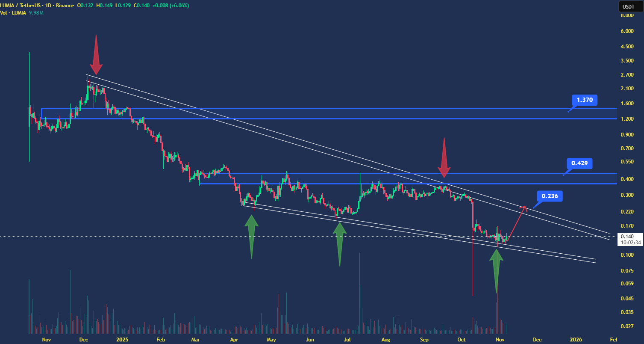Click the 0.027 level on price scale

coord(627,326)
